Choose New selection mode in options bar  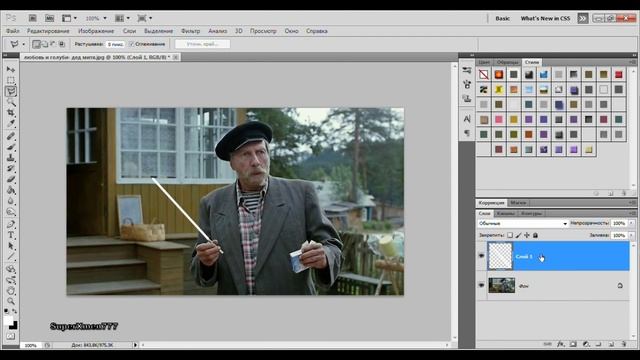36,44
